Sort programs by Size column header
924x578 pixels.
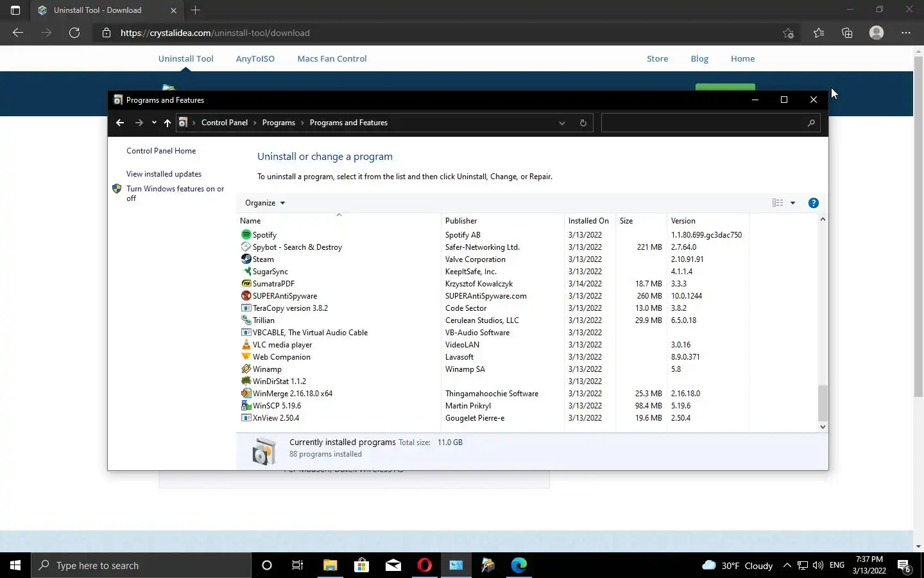pos(641,220)
